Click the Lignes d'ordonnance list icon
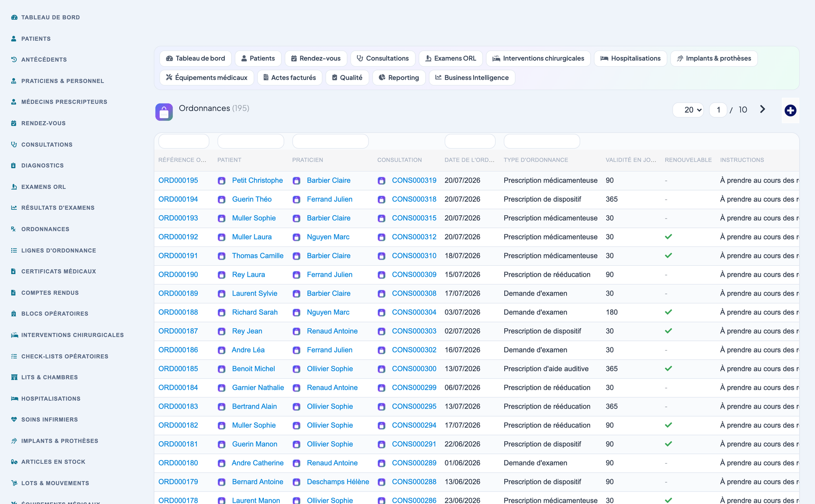 click(14, 250)
